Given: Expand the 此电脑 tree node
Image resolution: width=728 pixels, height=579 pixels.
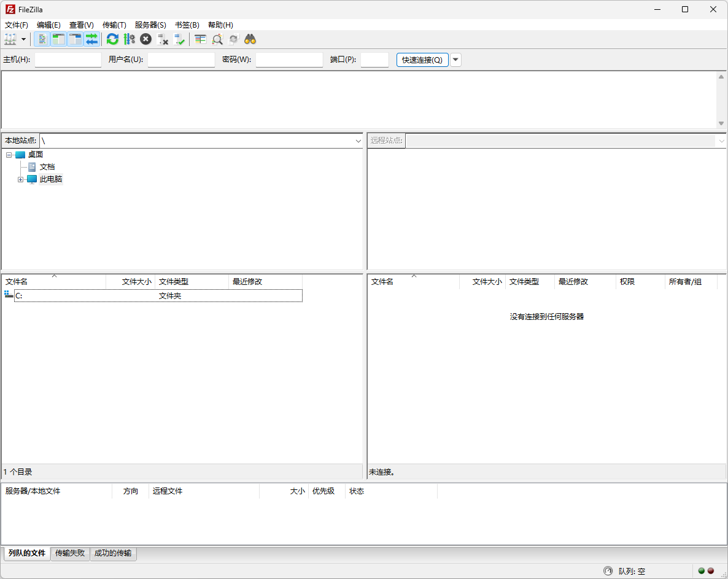Looking at the screenshot, I should [x=20, y=179].
